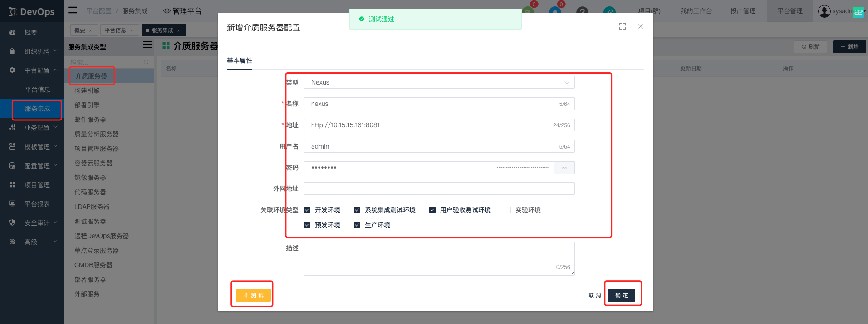This screenshot has height=324, width=868.
Task: Click the 地址 URL input field
Action: click(439, 125)
